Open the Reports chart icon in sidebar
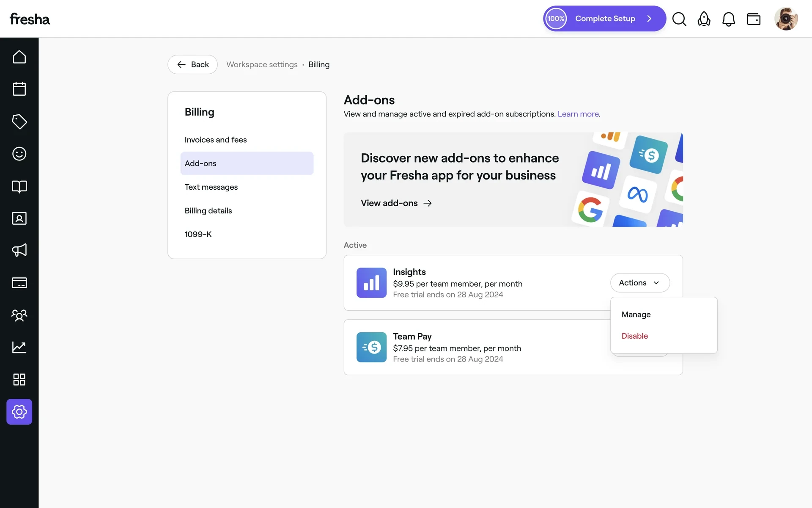Viewport: 812px width, 508px height. click(19, 347)
